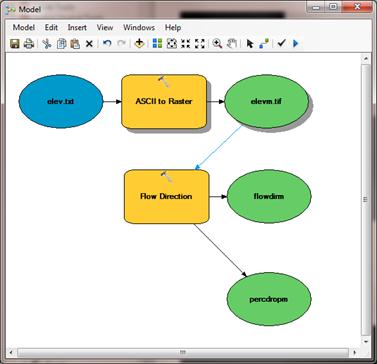Click the Save model icon
The height and width of the screenshot is (364, 377).
point(14,44)
